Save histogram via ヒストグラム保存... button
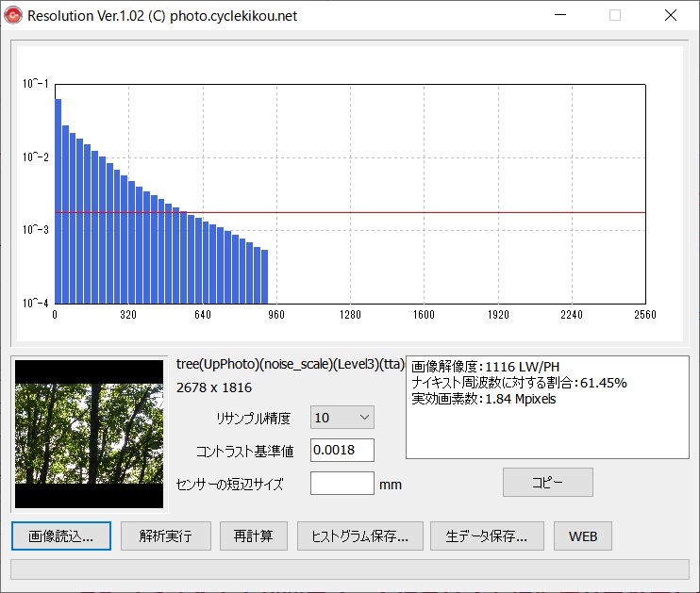This screenshot has height=593, width=700. point(359,535)
